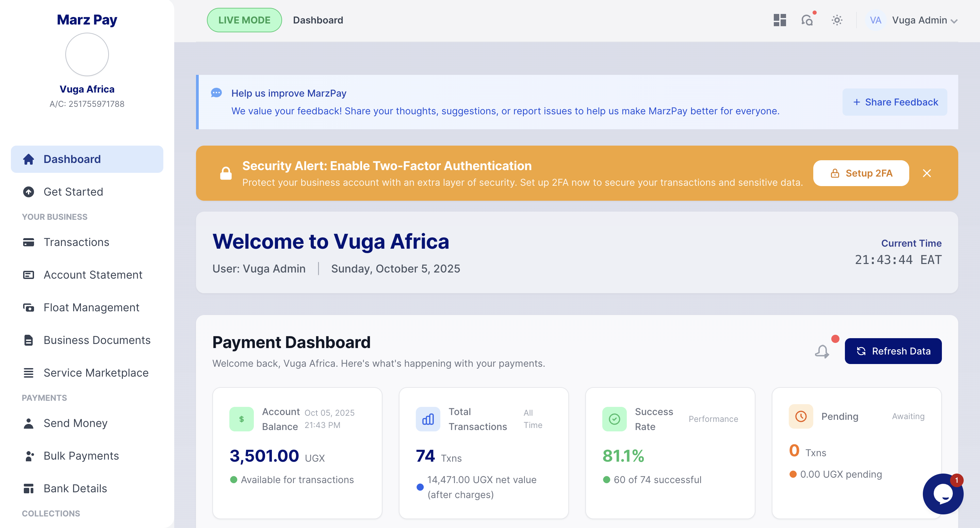Viewport: 980px width, 528px height.
Task: Click the LIVE MODE badge
Action: coord(244,20)
